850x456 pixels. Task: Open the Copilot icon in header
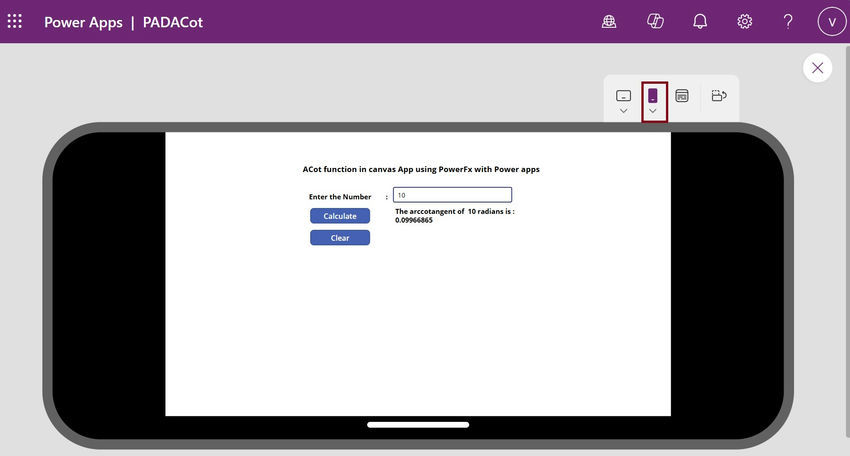click(655, 21)
